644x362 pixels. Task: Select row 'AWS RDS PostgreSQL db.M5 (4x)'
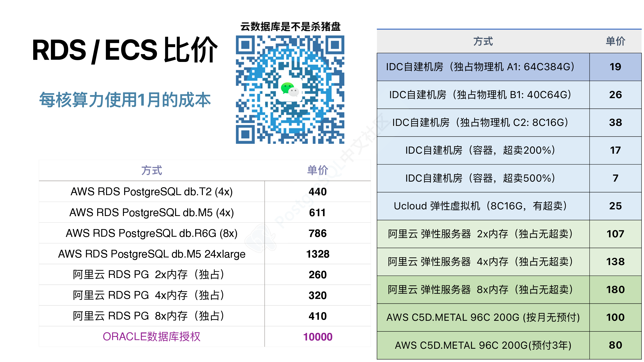[205, 212]
